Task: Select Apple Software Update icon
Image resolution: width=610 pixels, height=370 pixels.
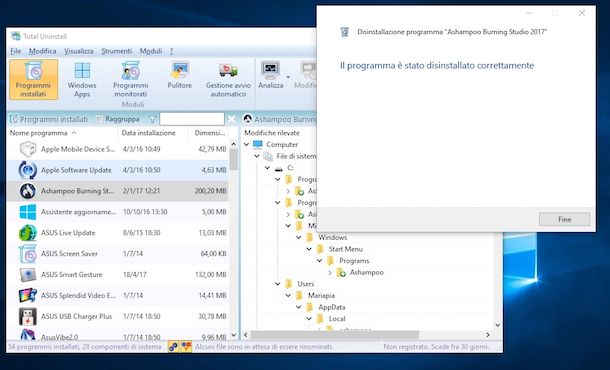Action: pyautogui.click(x=28, y=170)
